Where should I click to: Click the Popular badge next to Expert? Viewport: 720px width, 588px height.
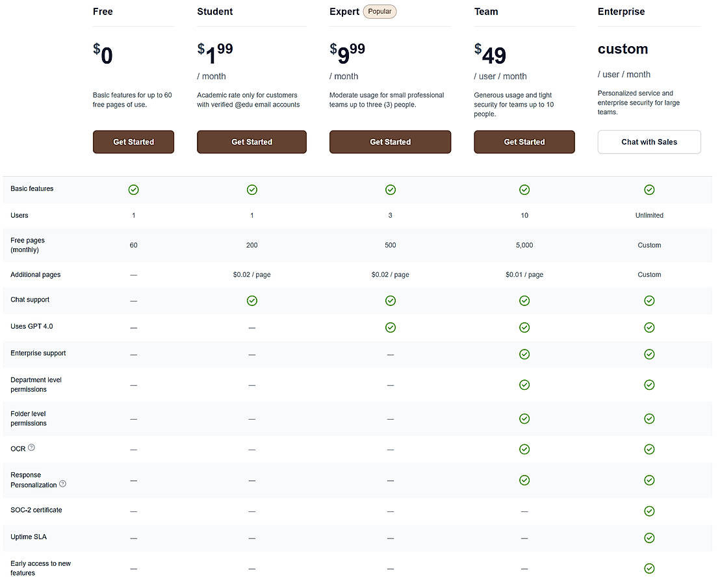click(379, 12)
